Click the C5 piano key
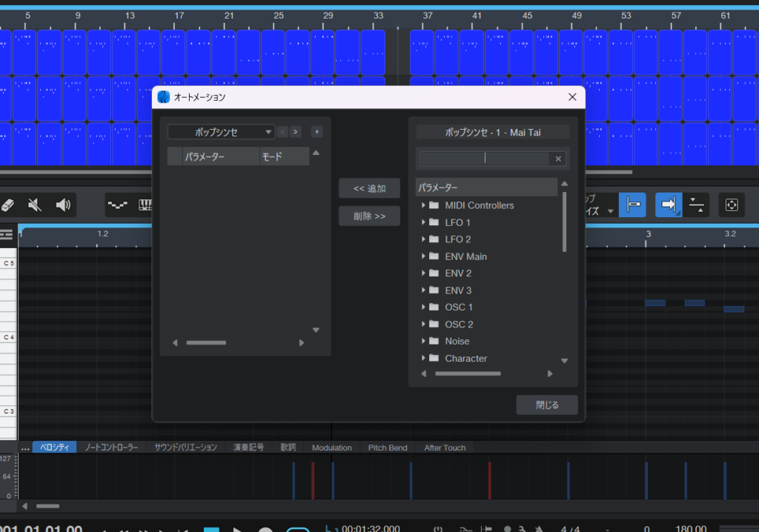The image size is (759, 532). coord(9,263)
